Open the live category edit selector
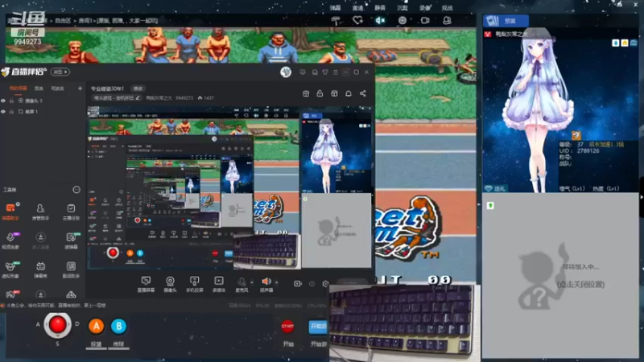 click(117, 98)
